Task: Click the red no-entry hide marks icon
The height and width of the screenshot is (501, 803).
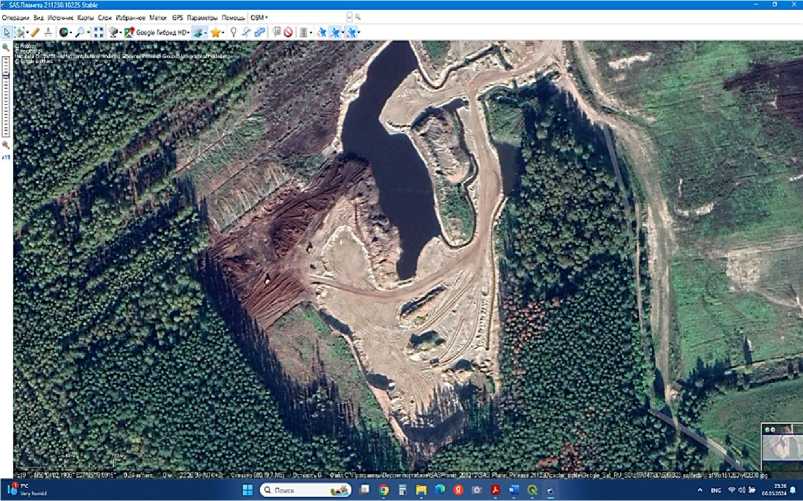Action: point(288,32)
